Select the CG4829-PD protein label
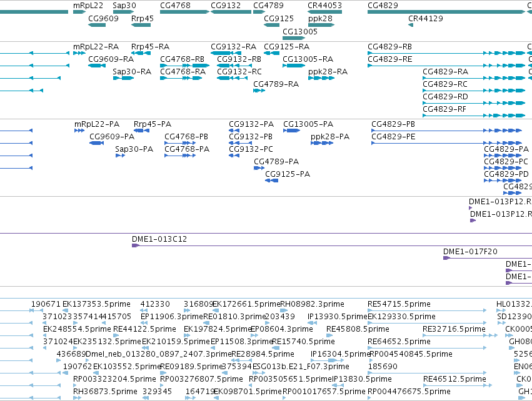Screen dimensions: 532x401 click(506, 174)
